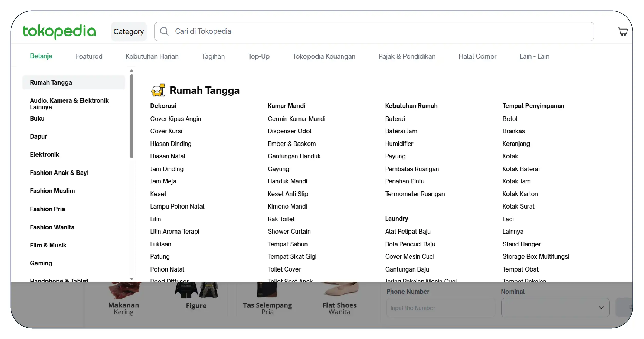Choose Elektronik category in sidebar
The height and width of the screenshot is (339, 644).
[x=44, y=154]
